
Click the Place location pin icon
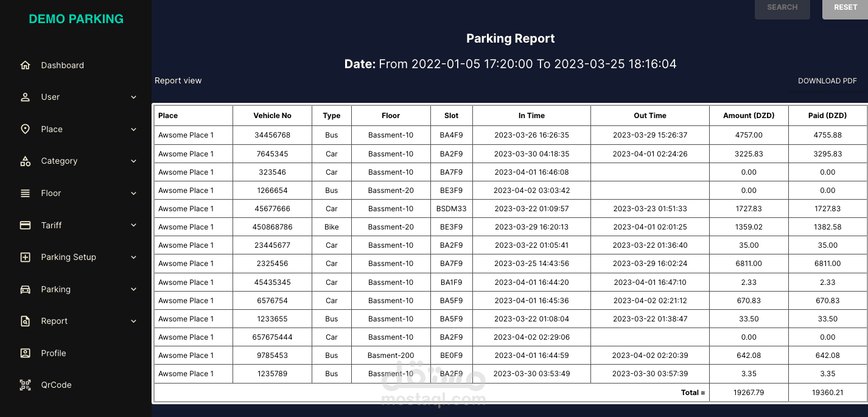[x=25, y=129]
